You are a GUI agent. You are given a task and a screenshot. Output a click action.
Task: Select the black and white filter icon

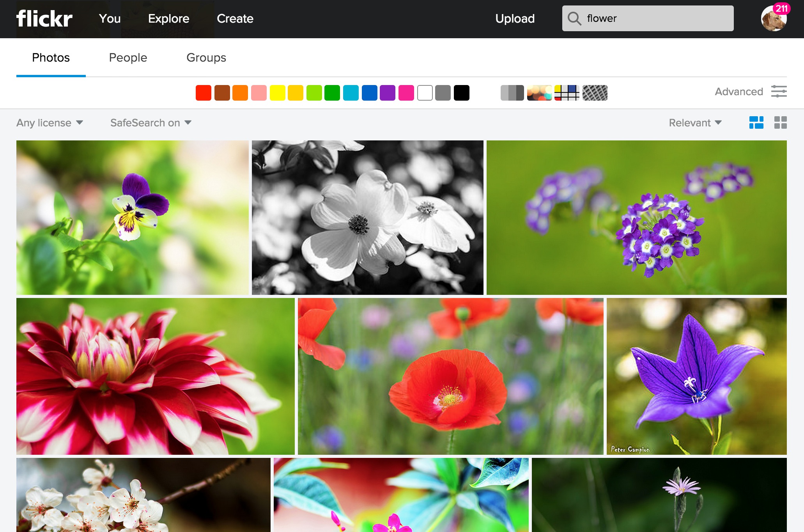coord(512,93)
